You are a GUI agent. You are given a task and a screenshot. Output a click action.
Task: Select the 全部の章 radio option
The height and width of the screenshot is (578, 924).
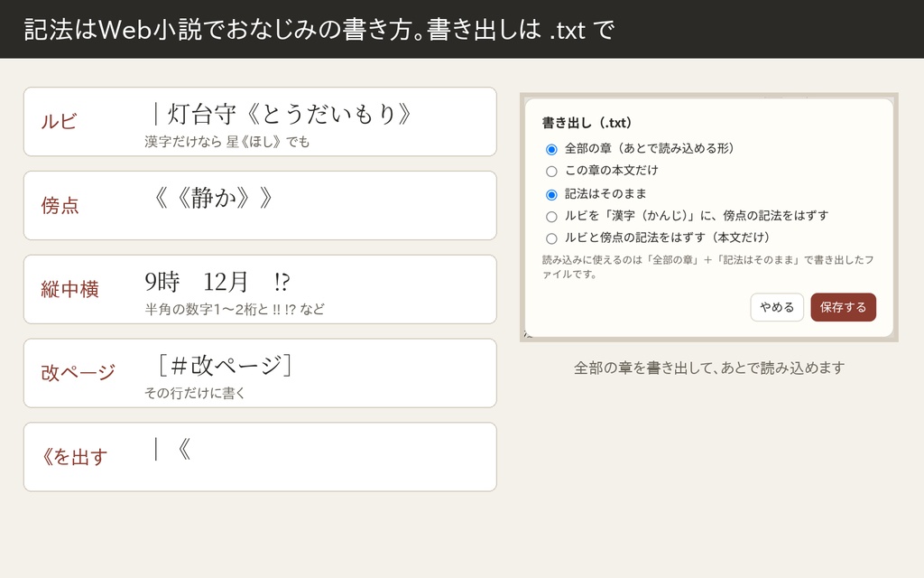[x=551, y=149]
